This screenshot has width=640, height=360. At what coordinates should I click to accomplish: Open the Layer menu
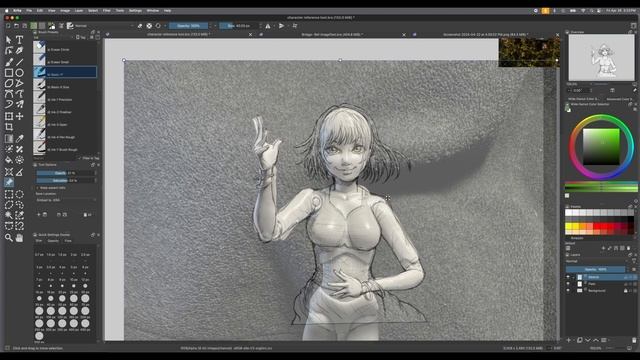(x=79, y=11)
